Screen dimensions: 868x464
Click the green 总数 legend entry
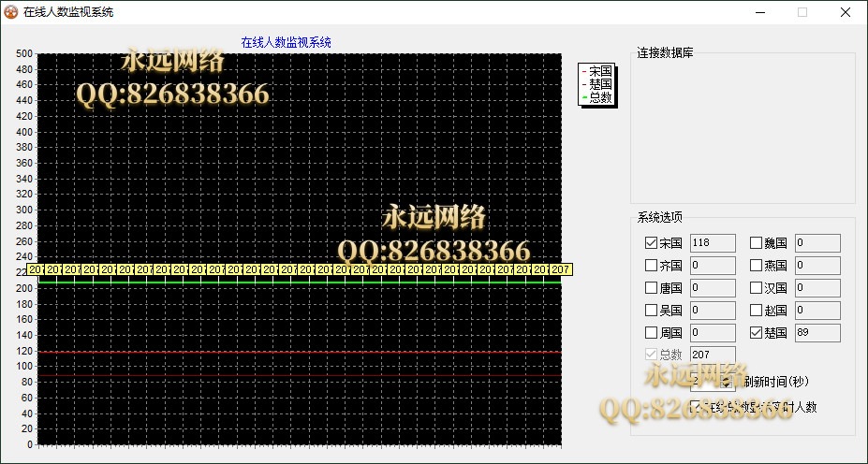click(x=598, y=97)
